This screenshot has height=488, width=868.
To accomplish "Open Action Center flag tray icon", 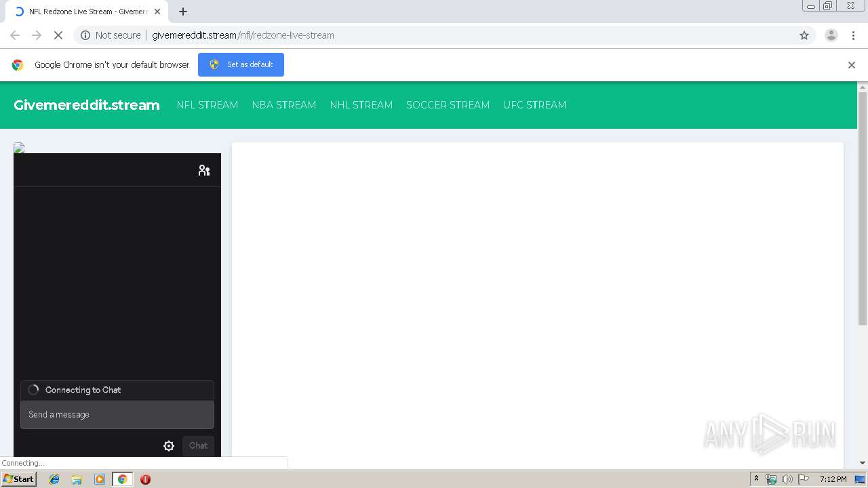I will point(804,479).
